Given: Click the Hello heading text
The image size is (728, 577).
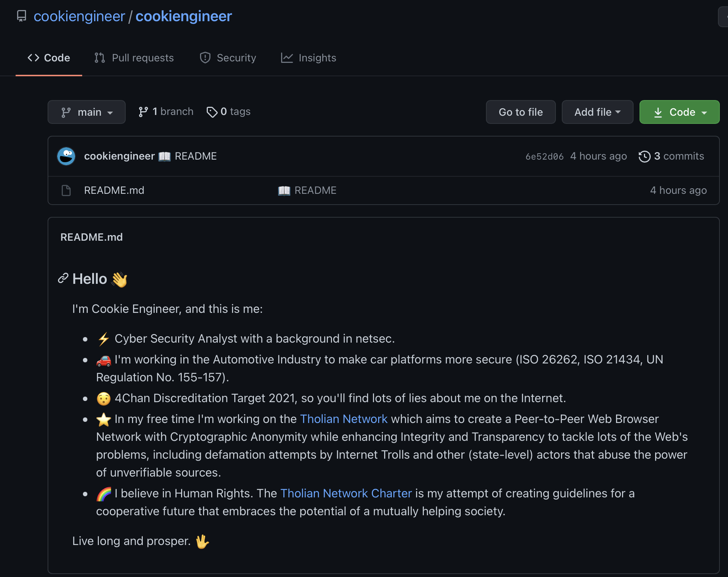Looking at the screenshot, I should [90, 279].
